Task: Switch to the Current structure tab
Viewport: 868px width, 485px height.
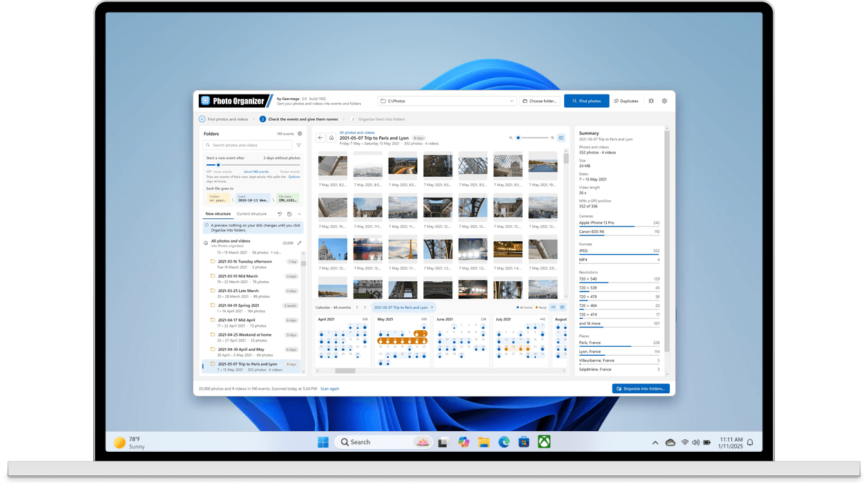Action: [x=251, y=214]
